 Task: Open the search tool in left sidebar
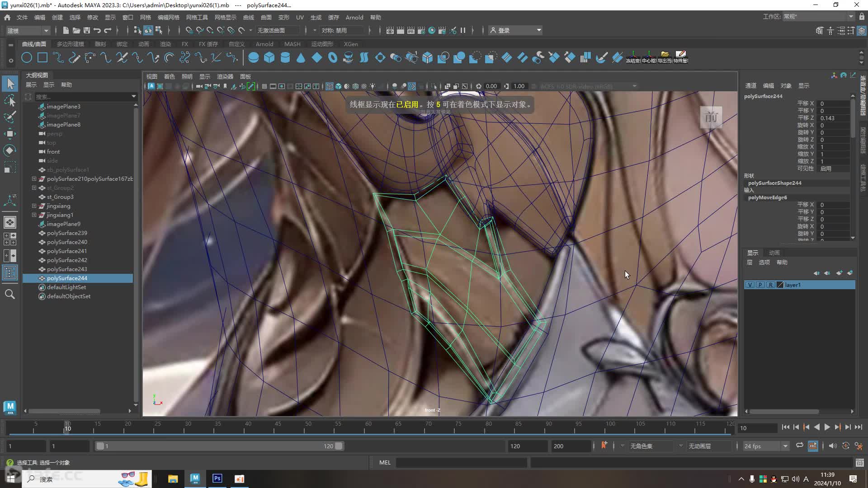(x=10, y=295)
